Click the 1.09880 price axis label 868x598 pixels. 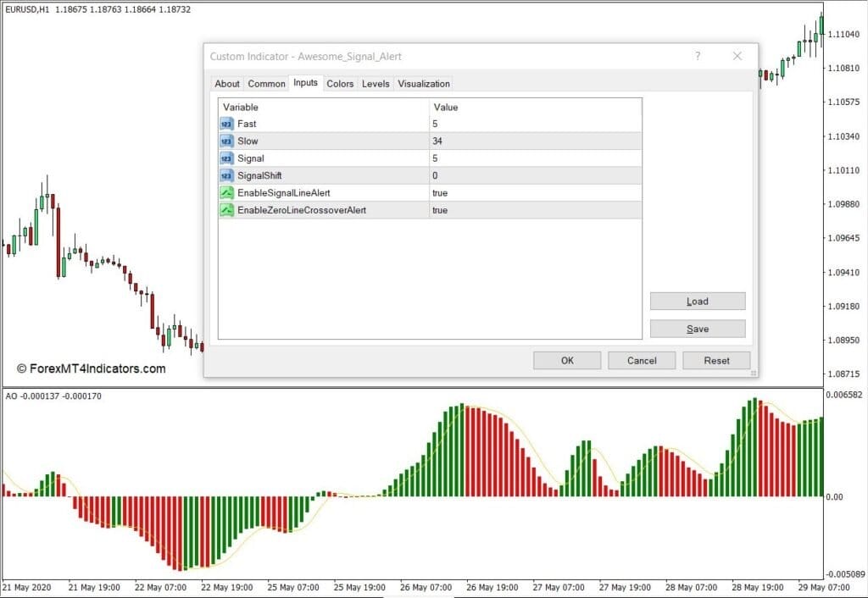843,204
